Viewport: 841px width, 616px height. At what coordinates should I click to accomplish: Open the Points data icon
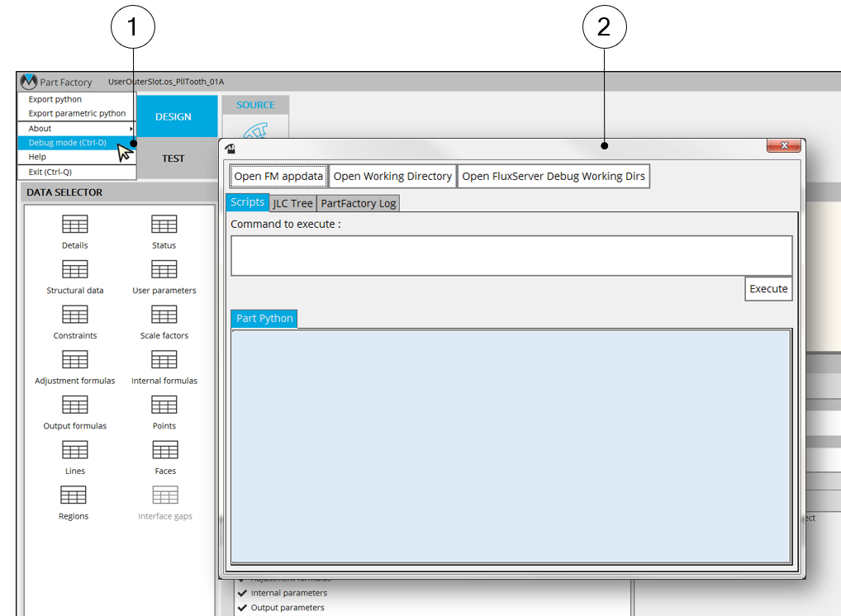[164, 405]
